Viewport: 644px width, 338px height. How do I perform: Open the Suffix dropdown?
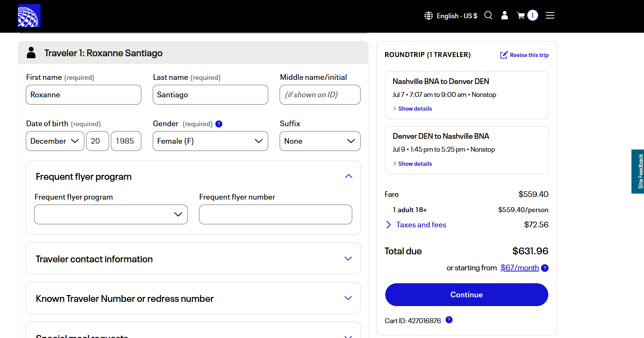tap(320, 141)
